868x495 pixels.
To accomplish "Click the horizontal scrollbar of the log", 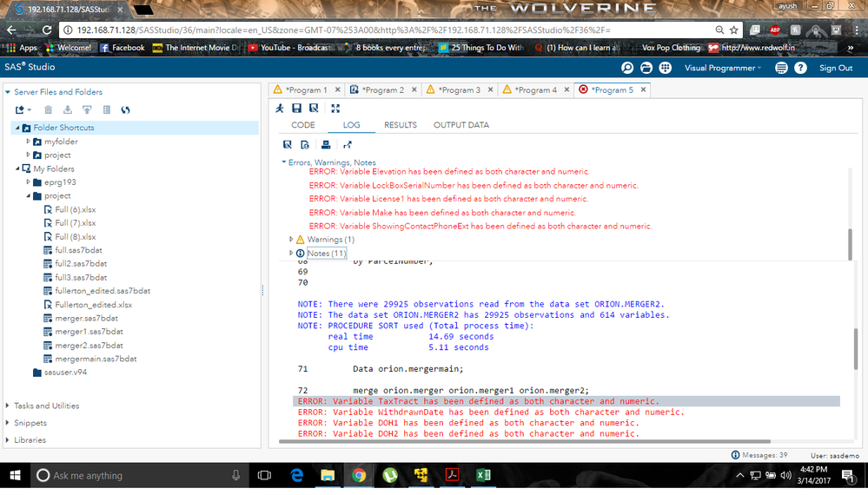I will point(524,441).
